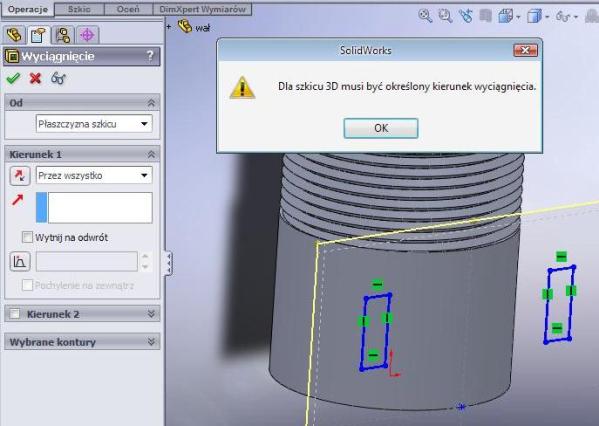Click reverse direction button in Kierunek 1

(19, 176)
